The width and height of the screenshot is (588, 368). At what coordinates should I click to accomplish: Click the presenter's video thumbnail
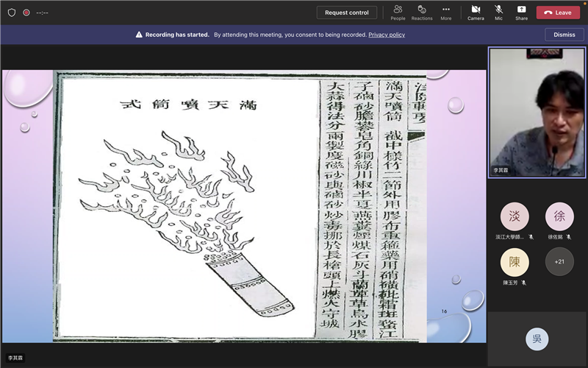pyautogui.click(x=537, y=112)
